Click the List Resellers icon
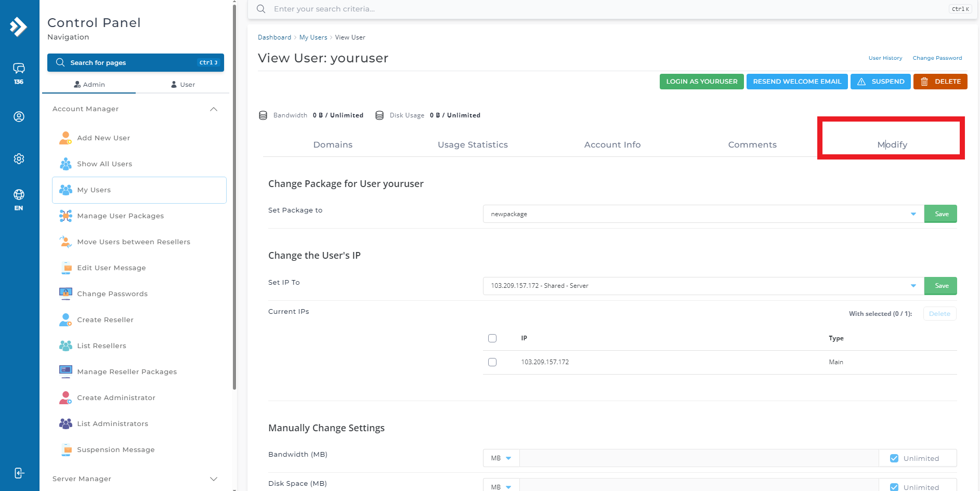 (x=66, y=346)
